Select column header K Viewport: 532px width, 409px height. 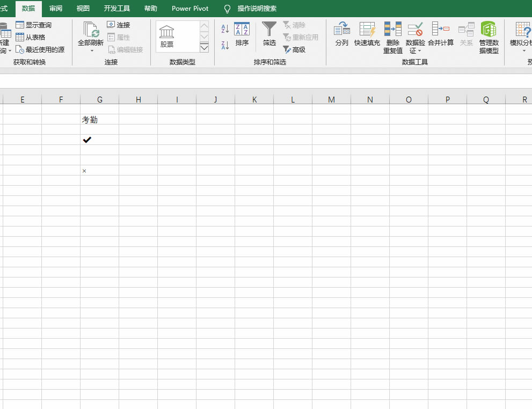[x=254, y=99]
